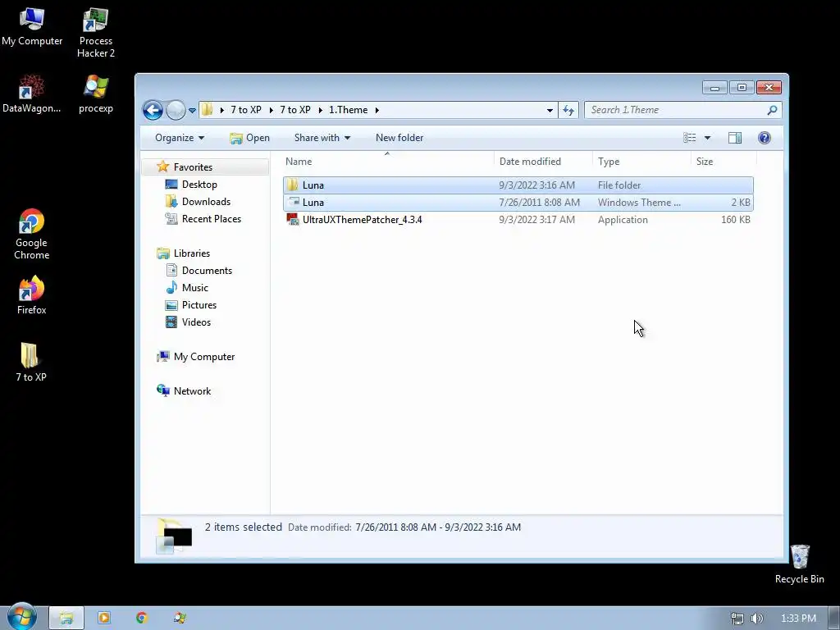Refresh the 1.Theme folder view

pos(568,110)
